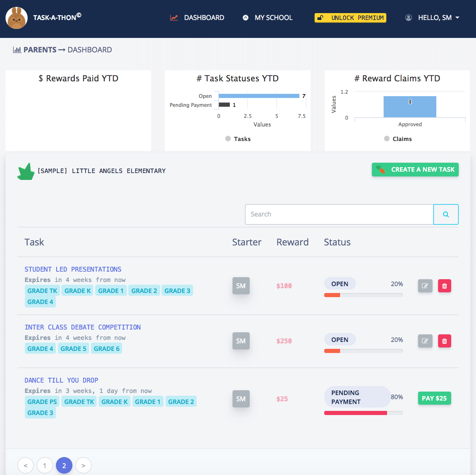Edit the Inter Class Debate Competition task

[425, 341]
